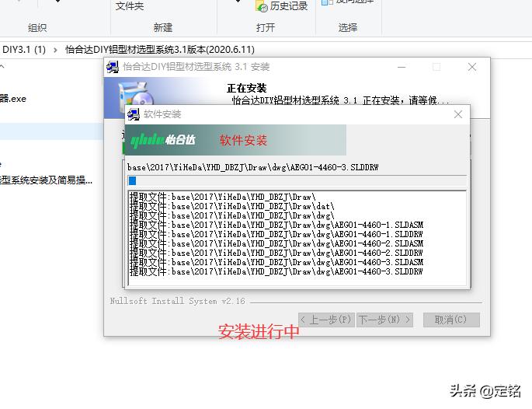
Task: Select 怡合达DIY铝型材选型系统3.1版本 breadcrumb folder
Action: click(160, 50)
